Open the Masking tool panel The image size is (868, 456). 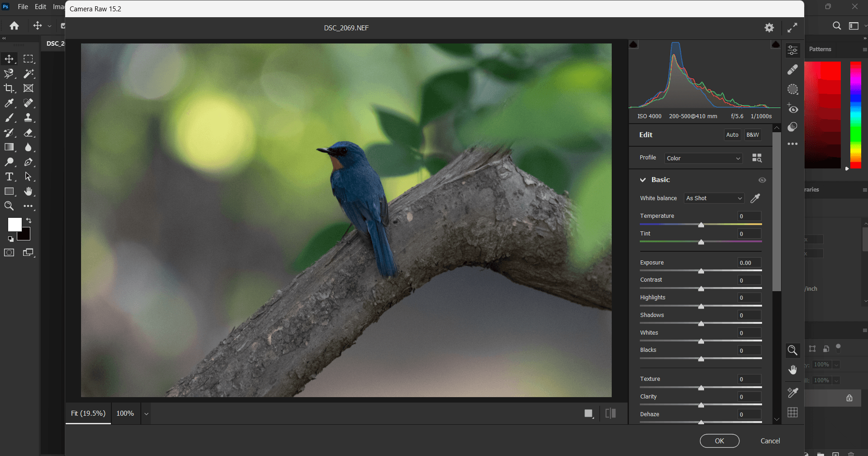tap(792, 89)
